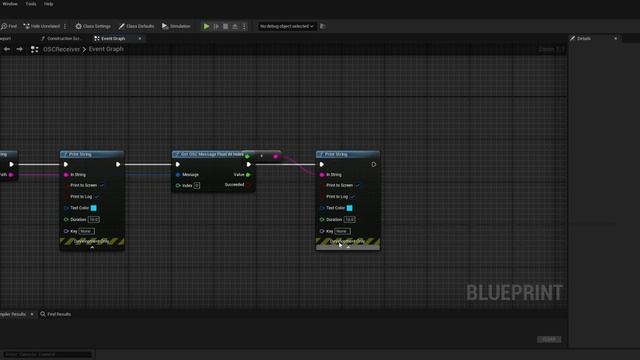The image size is (640, 360).
Task: Click first Print String Text Color pin
Action: (66, 208)
